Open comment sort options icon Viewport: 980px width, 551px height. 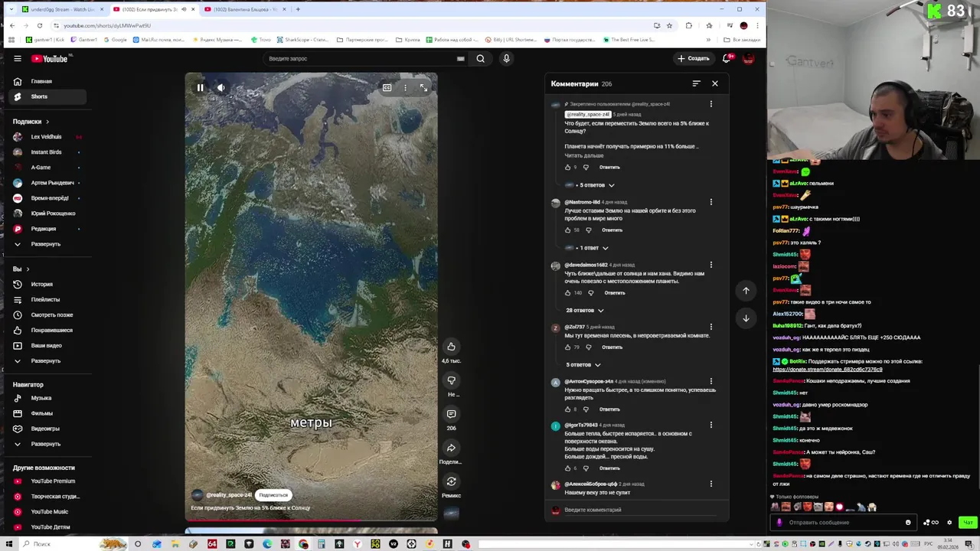pyautogui.click(x=696, y=83)
